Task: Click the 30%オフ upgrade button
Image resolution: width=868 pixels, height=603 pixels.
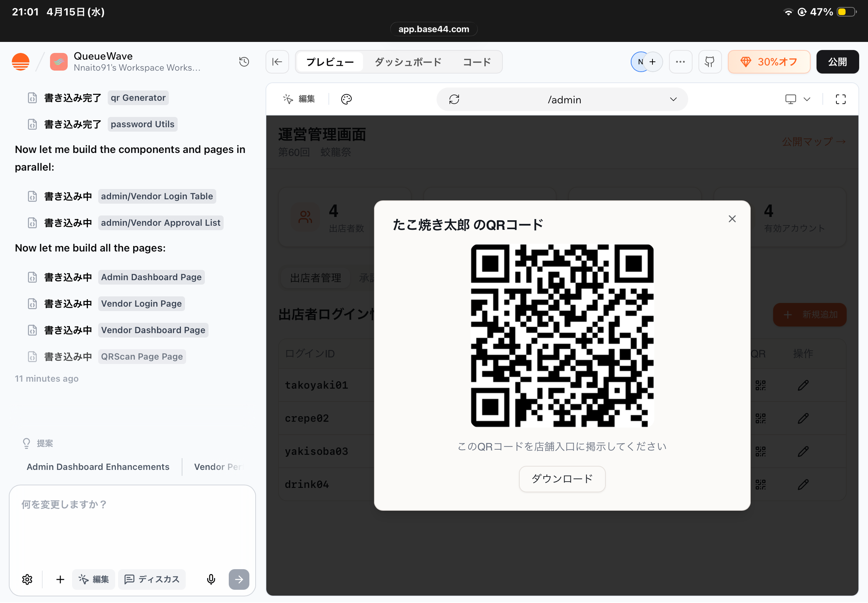Action: coord(769,61)
